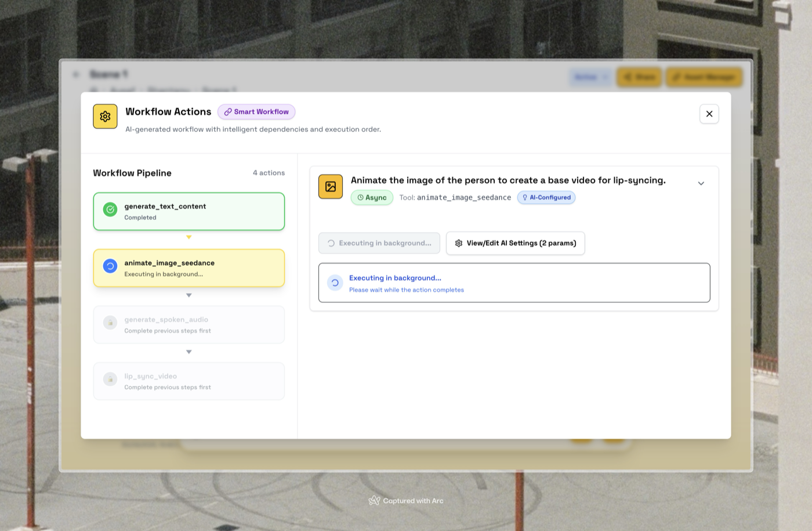The width and height of the screenshot is (812, 531).
Task: Click the lightbulb icon in the AI-Configured badge
Action: tap(524, 197)
